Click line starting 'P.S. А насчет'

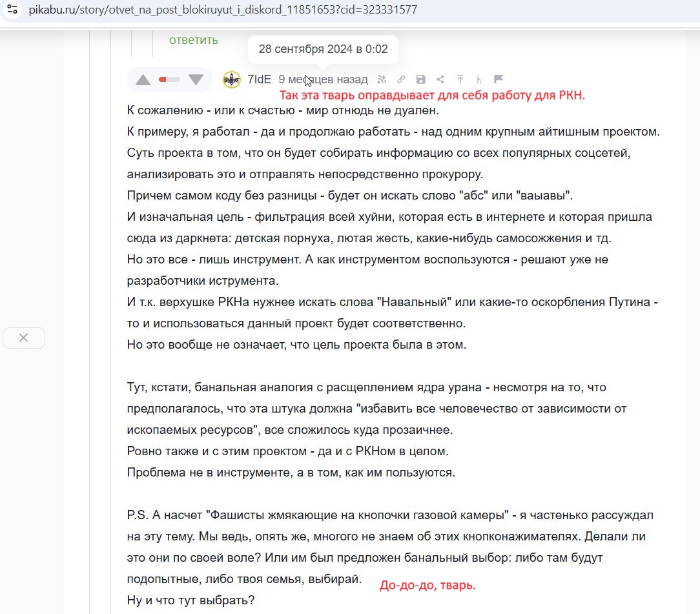(x=390, y=515)
